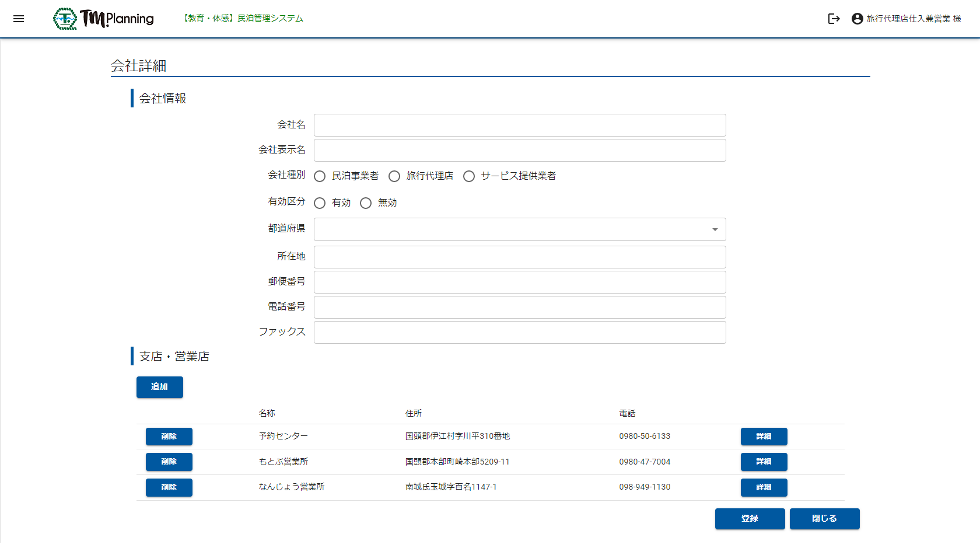980x548 pixels.
Task: Select the 民泊事業者 radio button
Action: click(320, 176)
